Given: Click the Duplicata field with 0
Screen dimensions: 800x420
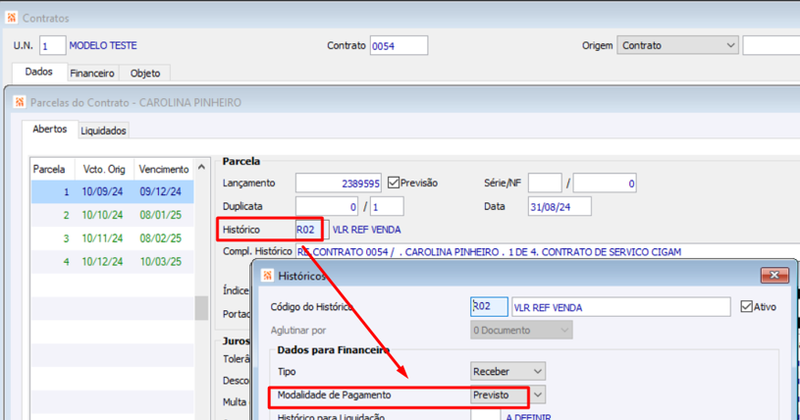Looking at the screenshot, I should pos(327,207).
